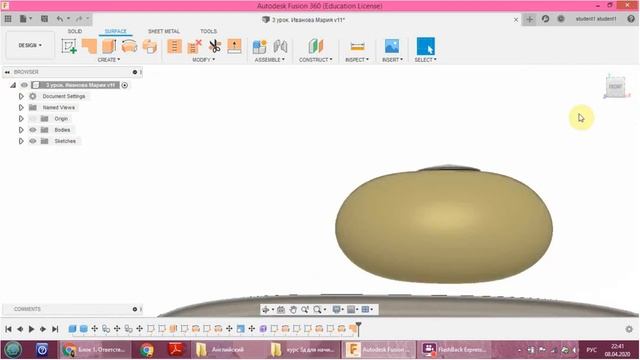Viewport: 640px width, 360px height.
Task: Jump to timeline end
Action: [55, 329]
